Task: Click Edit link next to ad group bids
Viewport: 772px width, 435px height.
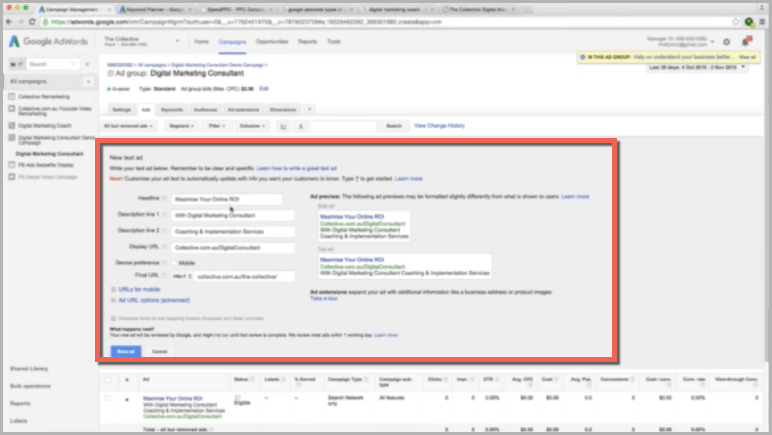Action: (264, 89)
